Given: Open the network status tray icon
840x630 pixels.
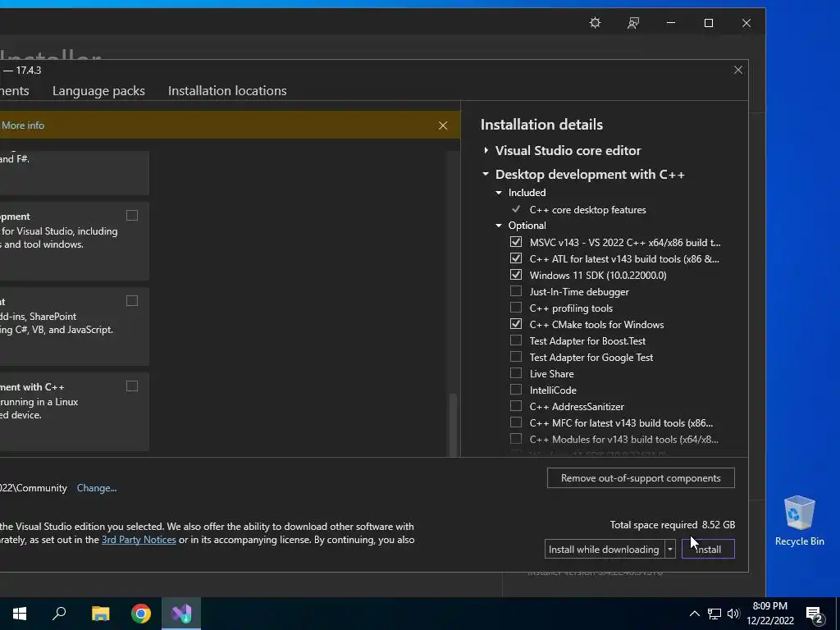Looking at the screenshot, I should 714,614.
